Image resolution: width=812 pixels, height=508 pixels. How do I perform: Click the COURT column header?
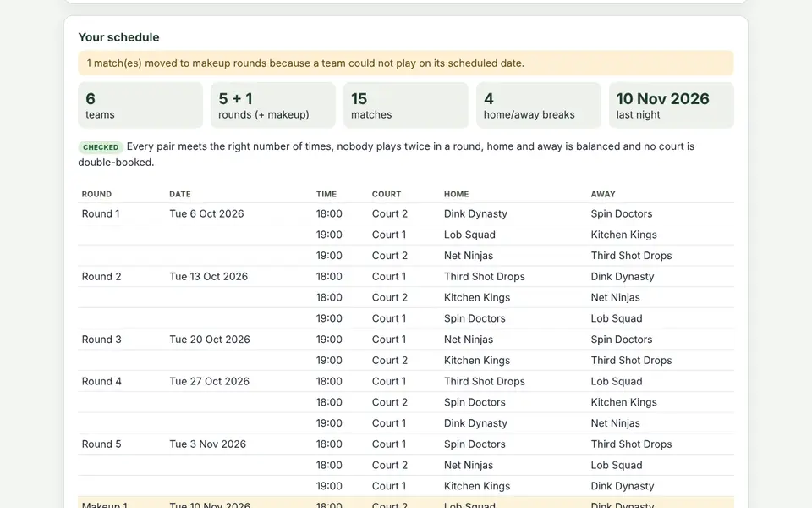point(387,194)
